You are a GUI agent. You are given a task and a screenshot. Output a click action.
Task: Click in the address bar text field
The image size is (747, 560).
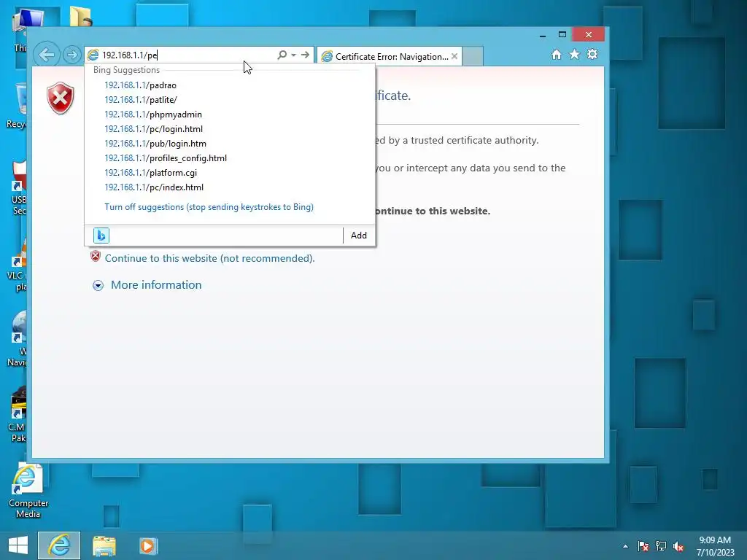pos(187,55)
